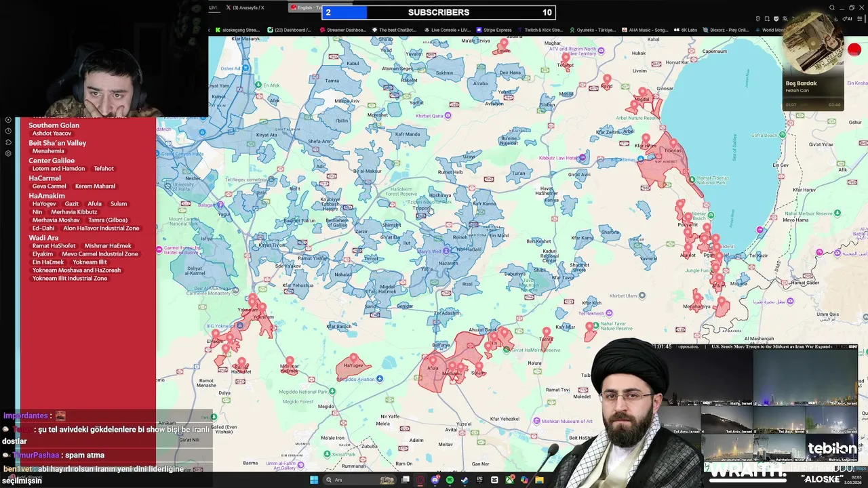Click browser search magnifier icon
This screenshot has height=488, width=868.
coord(832,8)
